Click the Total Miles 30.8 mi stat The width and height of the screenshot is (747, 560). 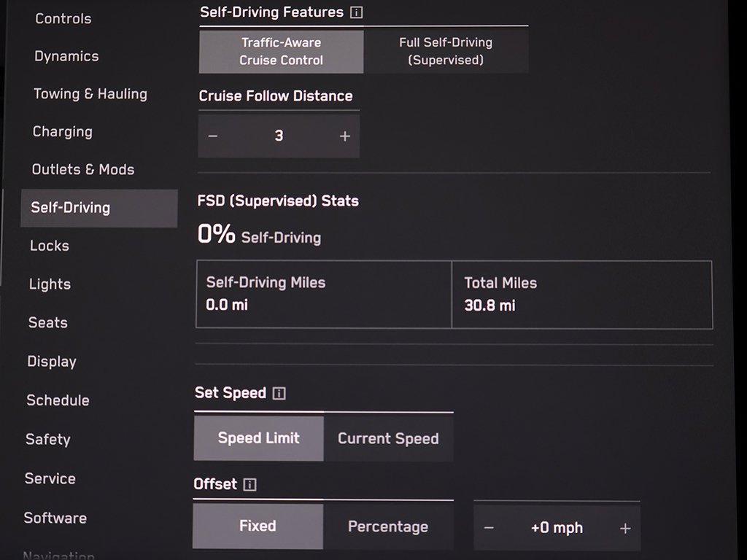pyautogui.click(x=582, y=295)
